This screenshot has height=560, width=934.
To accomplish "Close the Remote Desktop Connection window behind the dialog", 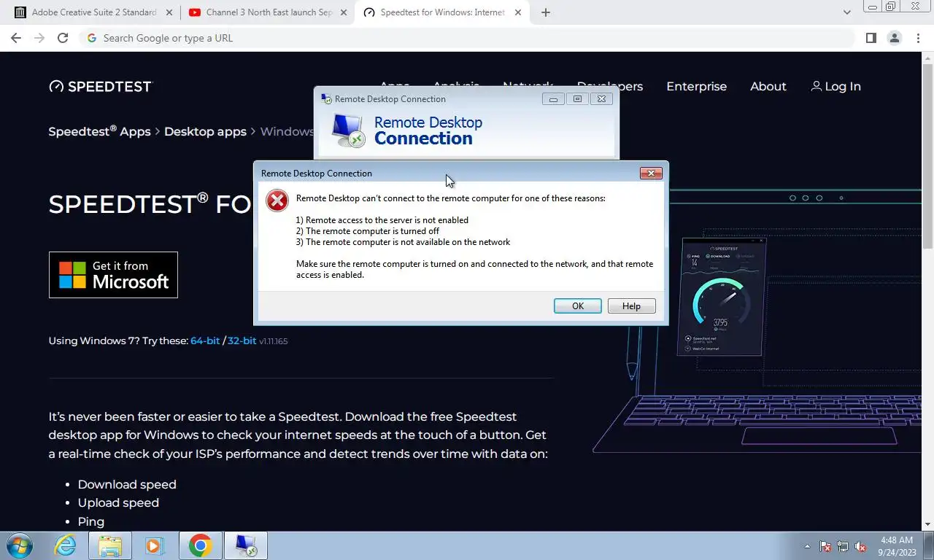I will (601, 99).
